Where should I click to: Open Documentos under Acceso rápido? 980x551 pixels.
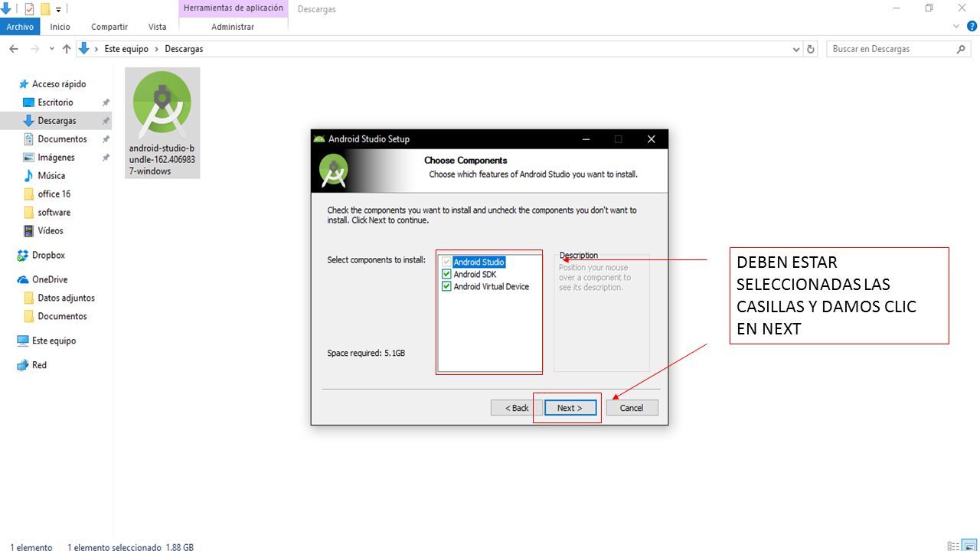point(62,139)
